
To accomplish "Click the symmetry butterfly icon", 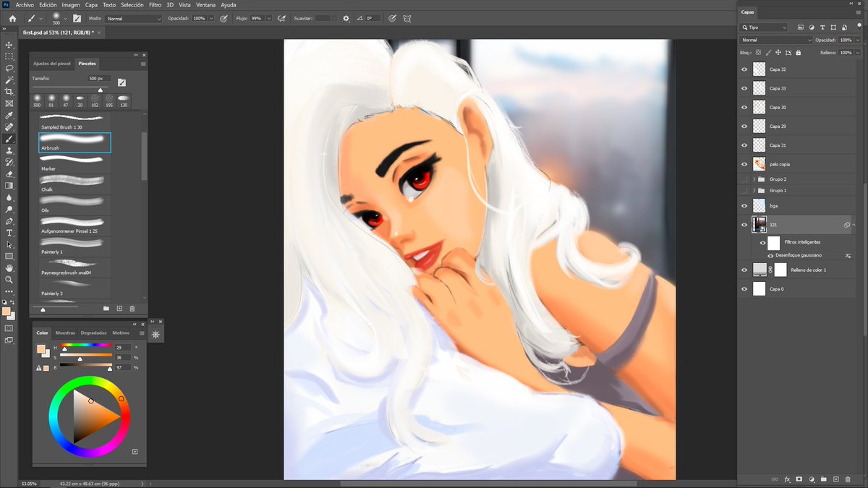I will tap(409, 18).
